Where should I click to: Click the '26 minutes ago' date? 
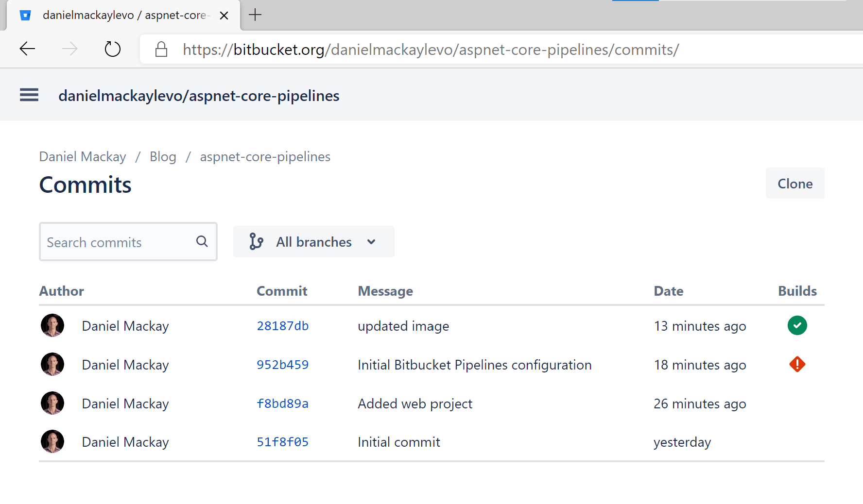pos(700,403)
